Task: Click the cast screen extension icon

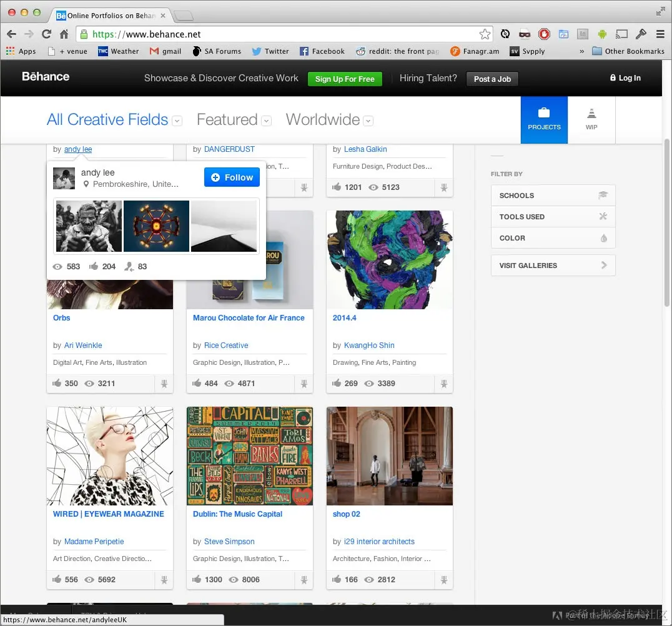Action: click(x=621, y=34)
